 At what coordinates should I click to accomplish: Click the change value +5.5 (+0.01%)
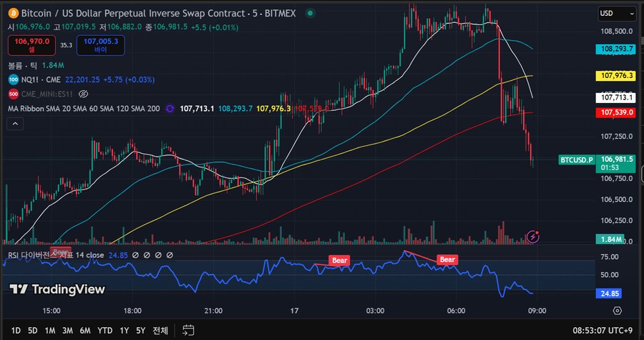click(x=215, y=27)
